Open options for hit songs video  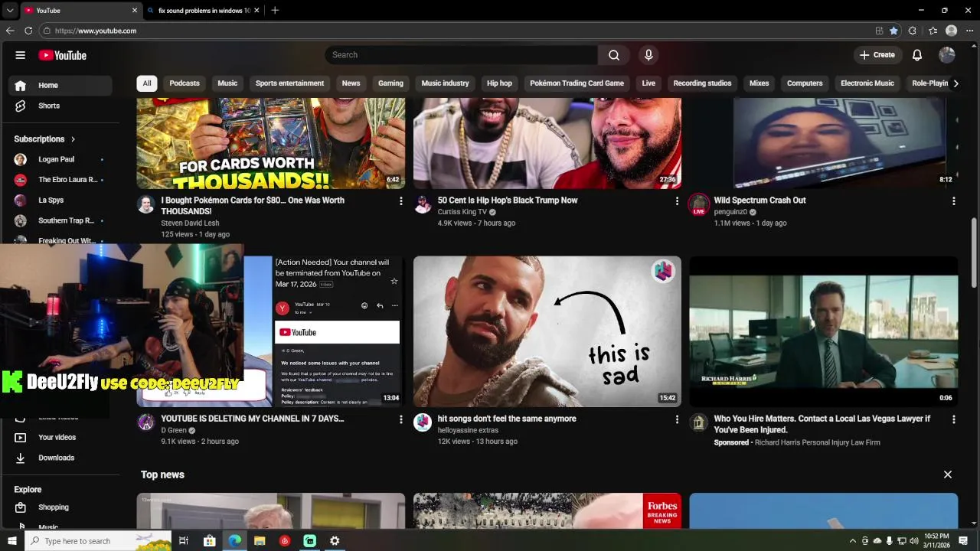[677, 419]
